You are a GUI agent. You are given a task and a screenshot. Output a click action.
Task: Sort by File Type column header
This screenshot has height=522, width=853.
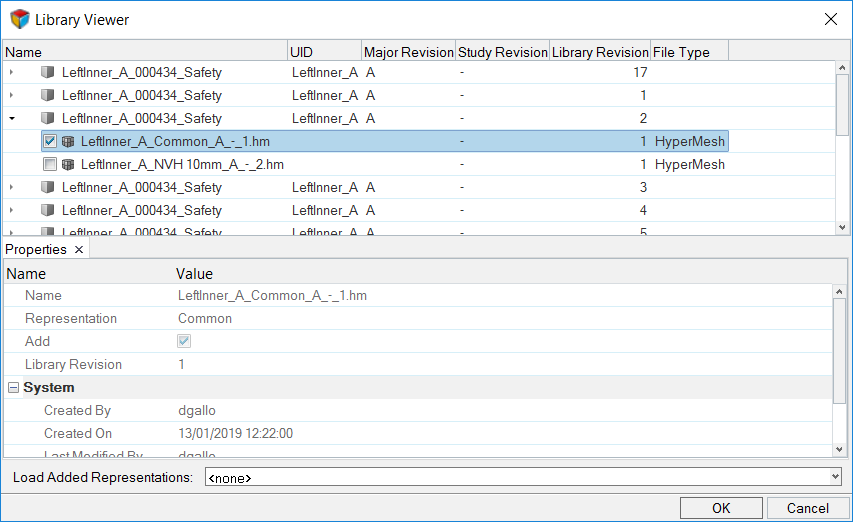click(689, 52)
